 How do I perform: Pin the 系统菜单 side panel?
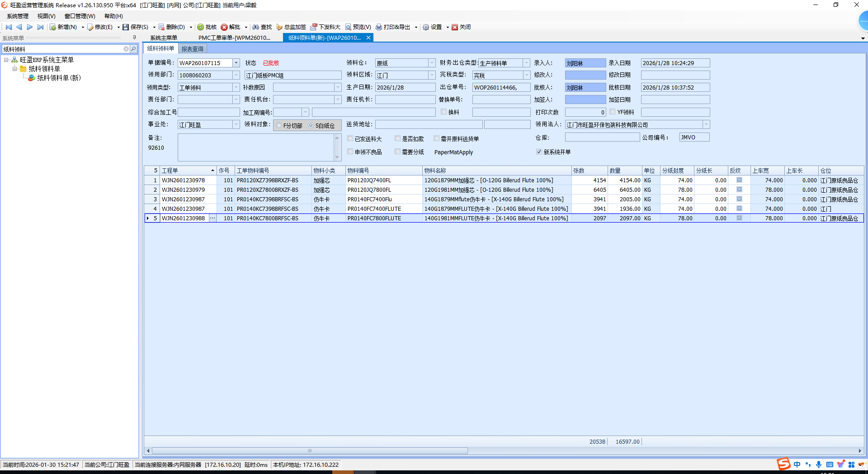click(134, 38)
